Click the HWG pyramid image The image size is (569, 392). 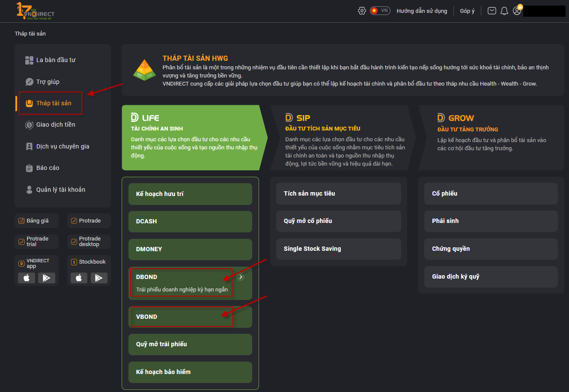coord(145,70)
